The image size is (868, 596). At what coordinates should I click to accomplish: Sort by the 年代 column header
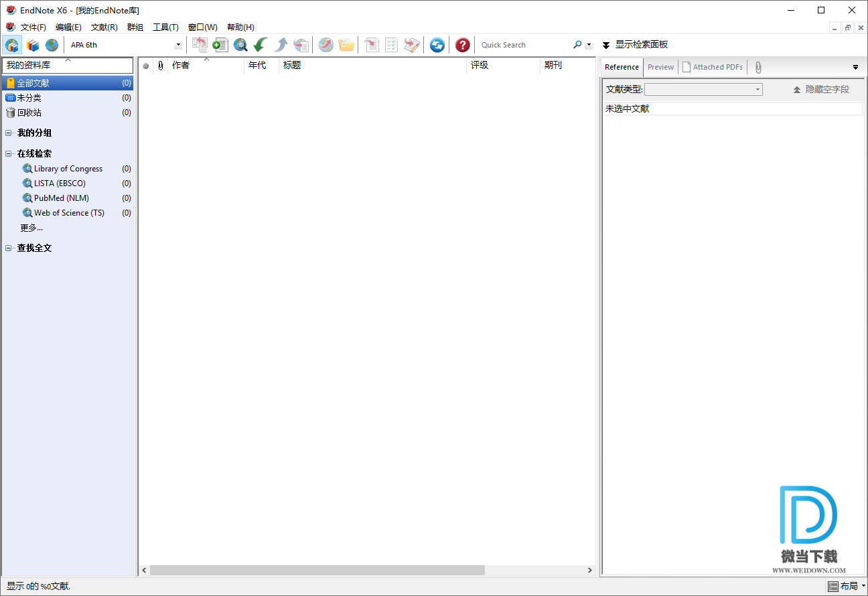(261, 65)
